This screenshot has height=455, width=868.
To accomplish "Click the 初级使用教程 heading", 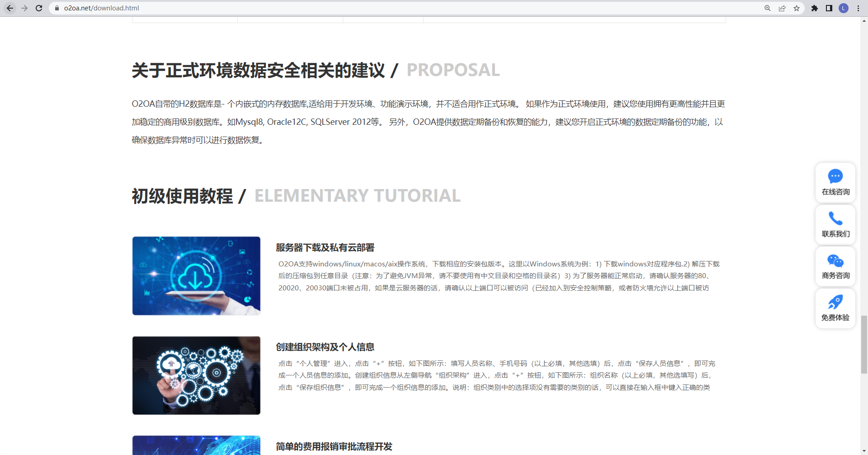I will coord(182,196).
